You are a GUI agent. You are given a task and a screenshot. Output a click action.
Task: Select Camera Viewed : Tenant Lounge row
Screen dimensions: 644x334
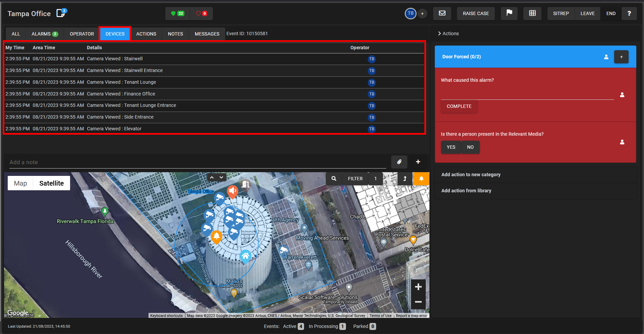point(214,82)
